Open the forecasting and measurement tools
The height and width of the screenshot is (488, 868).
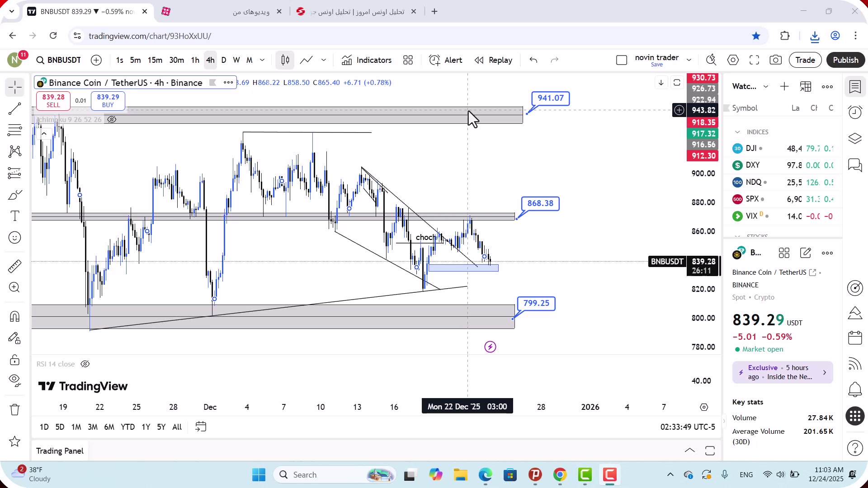(x=15, y=173)
